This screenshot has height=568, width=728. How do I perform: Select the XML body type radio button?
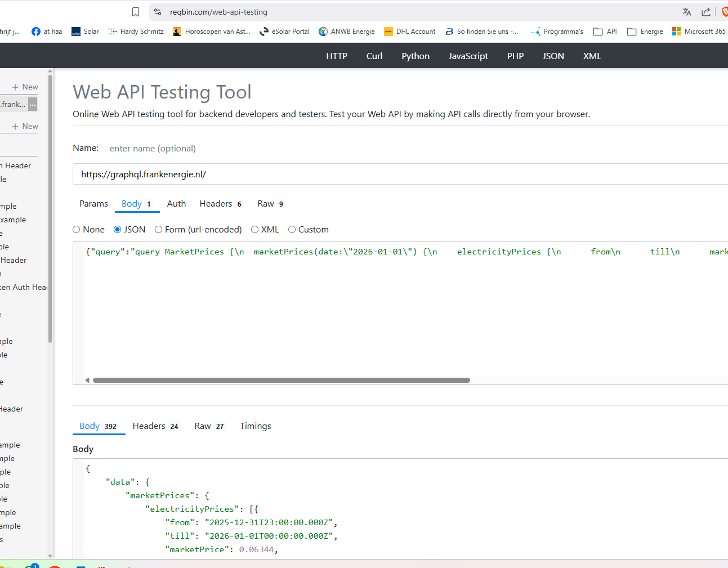[x=255, y=230]
